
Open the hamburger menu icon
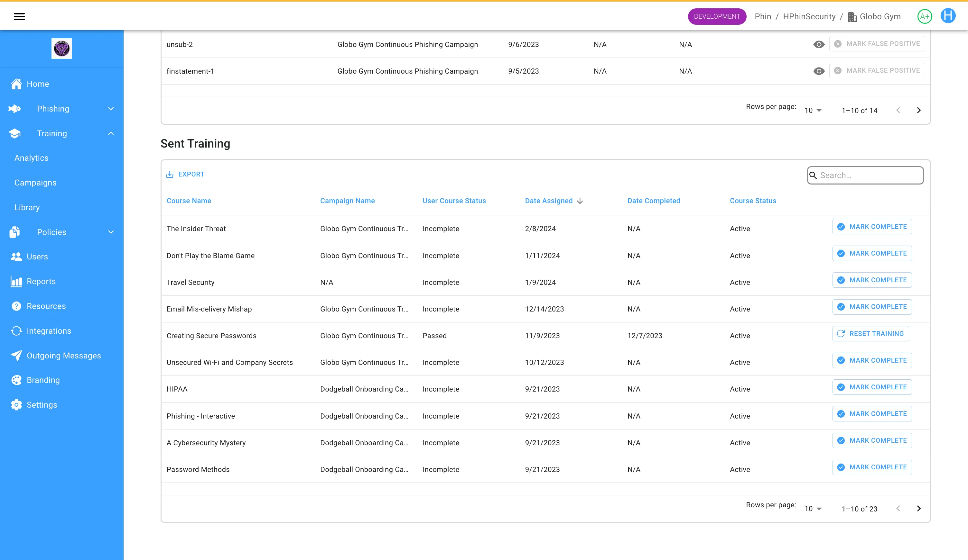pos(19,16)
